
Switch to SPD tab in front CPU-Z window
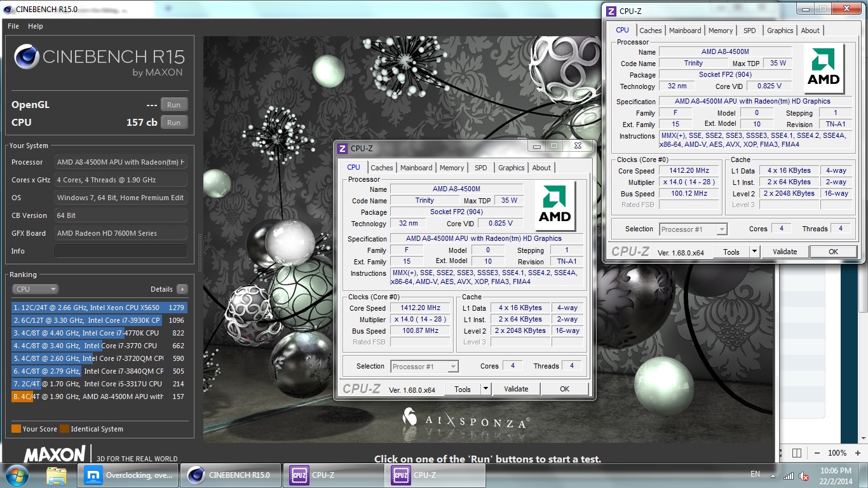[481, 168]
